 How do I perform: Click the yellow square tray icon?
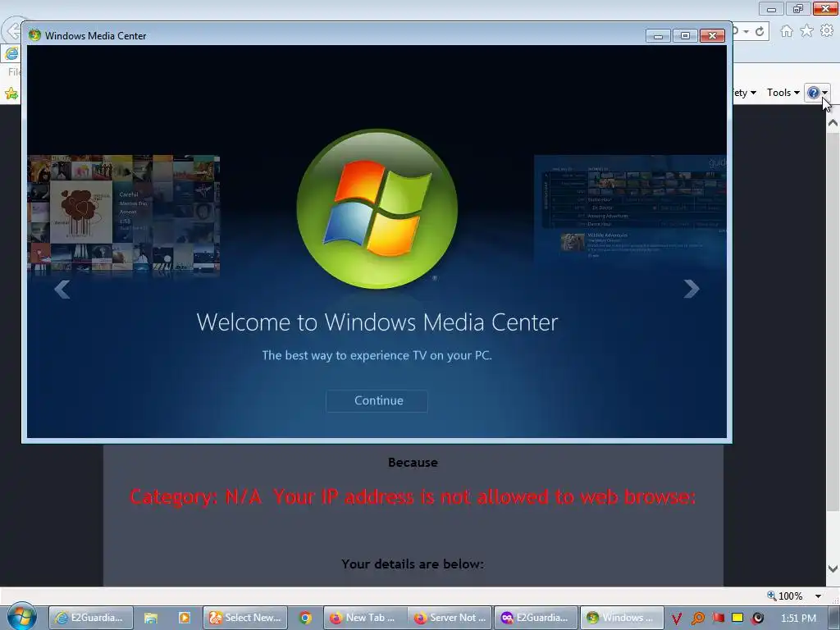click(737, 619)
